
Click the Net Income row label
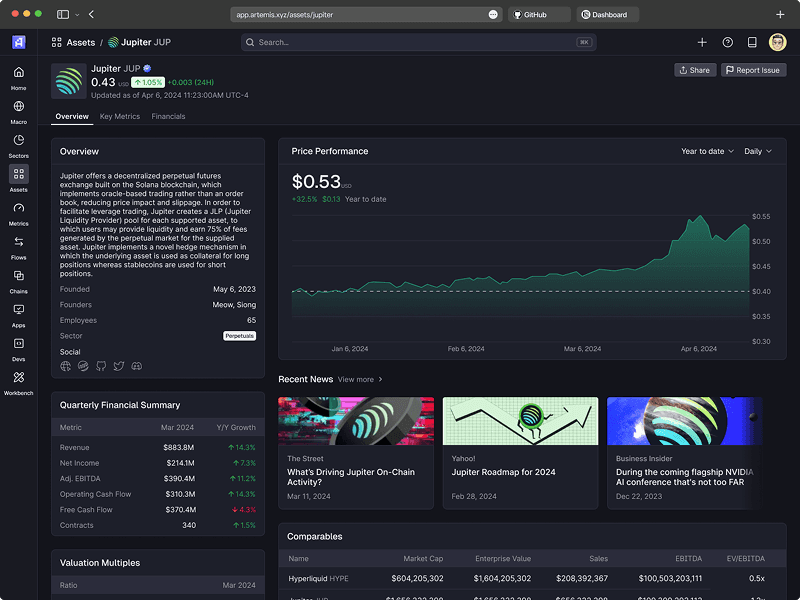tap(80, 463)
